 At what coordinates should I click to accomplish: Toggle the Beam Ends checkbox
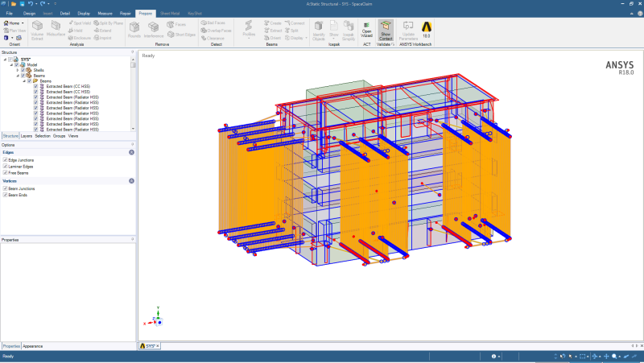[x=6, y=195]
